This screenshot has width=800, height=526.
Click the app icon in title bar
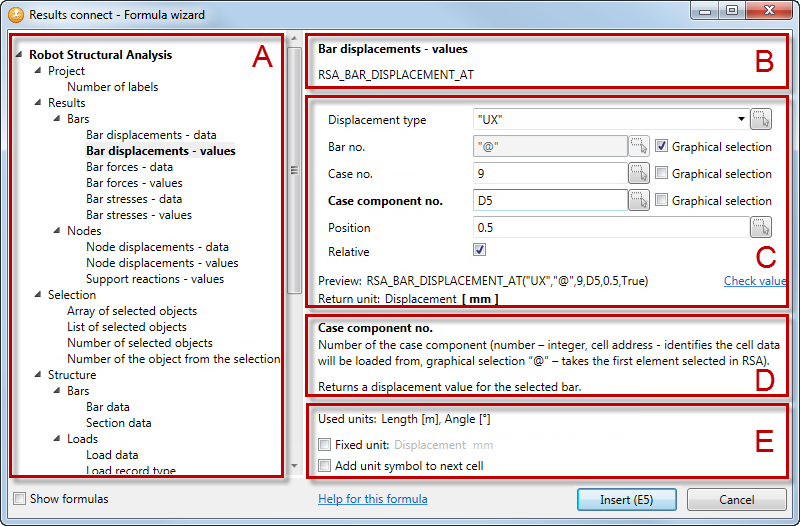[16, 14]
